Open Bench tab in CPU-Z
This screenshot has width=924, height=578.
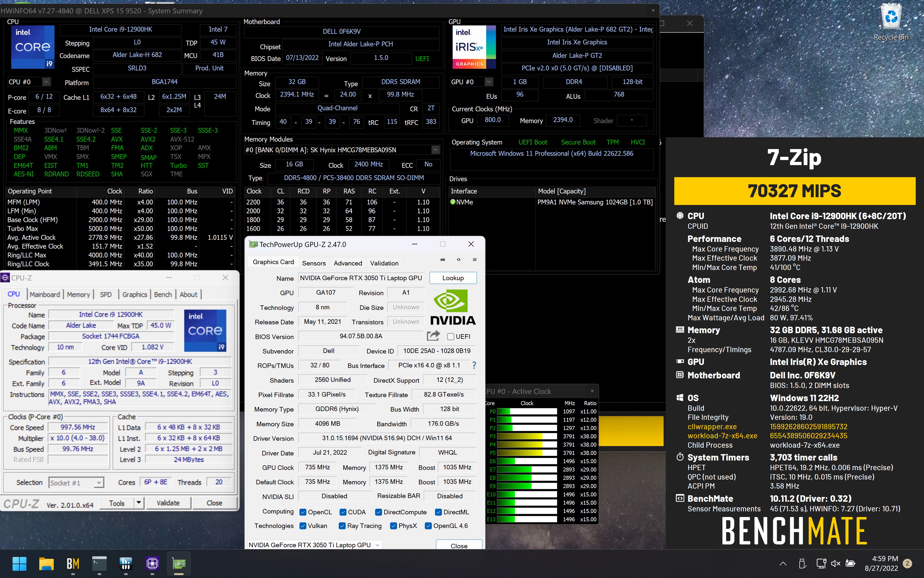click(x=163, y=294)
